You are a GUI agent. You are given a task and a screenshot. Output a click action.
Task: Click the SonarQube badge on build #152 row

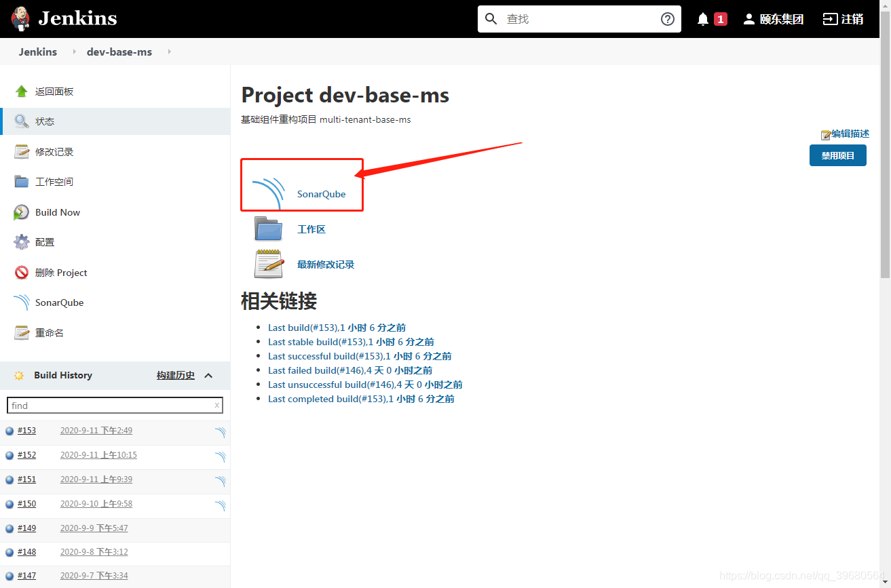pyautogui.click(x=220, y=457)
